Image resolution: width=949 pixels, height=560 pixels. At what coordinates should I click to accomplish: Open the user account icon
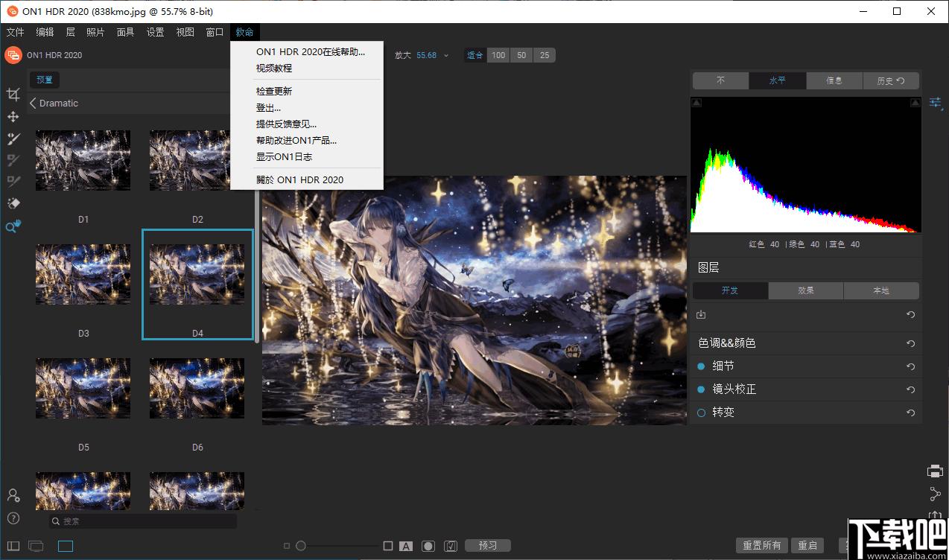(x=13, y=495)
